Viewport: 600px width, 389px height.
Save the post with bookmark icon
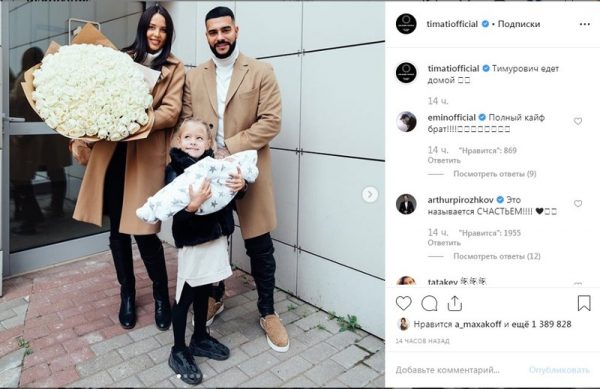[584, 303]
